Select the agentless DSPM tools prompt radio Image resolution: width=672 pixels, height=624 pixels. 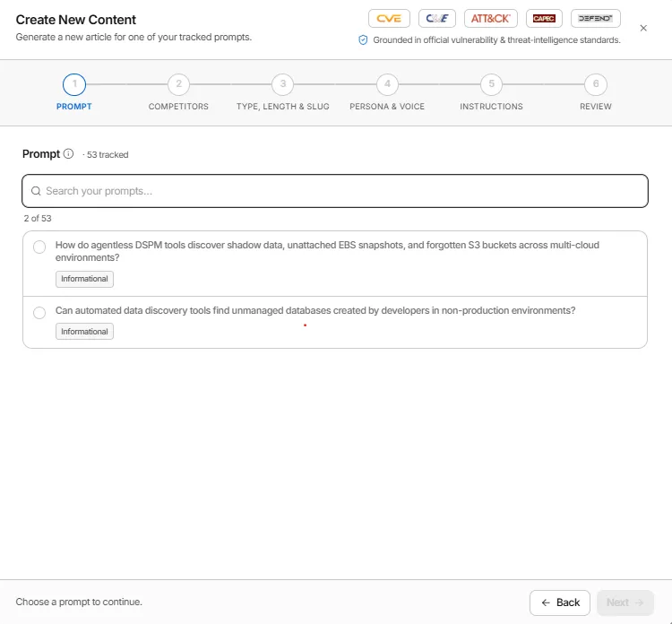(x=39, y=247)
